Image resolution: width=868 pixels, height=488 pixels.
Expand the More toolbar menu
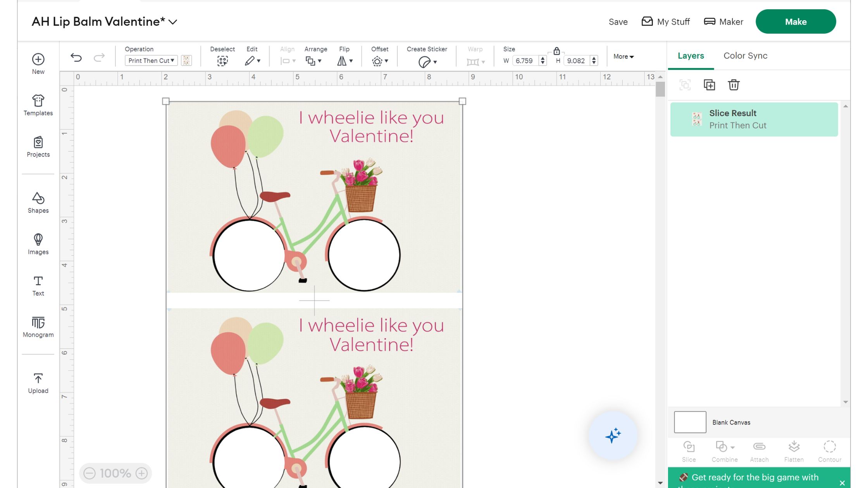tap(623, 57)
